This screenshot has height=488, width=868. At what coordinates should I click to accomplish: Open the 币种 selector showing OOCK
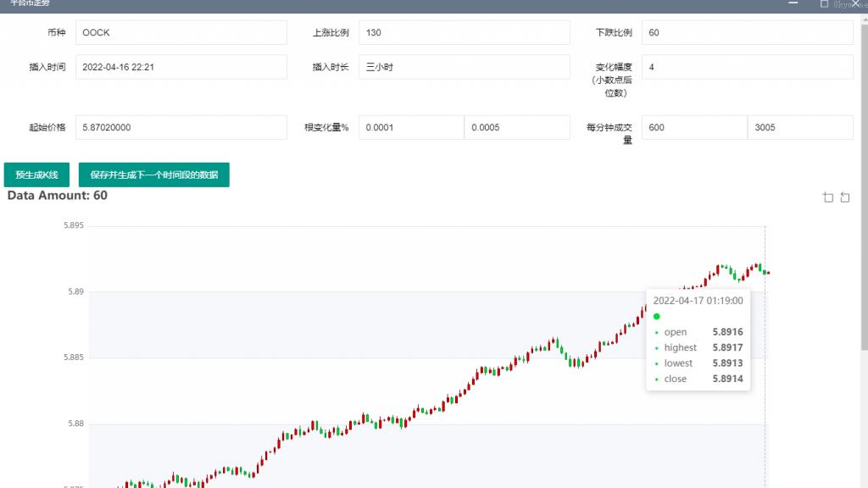point(181,33)
